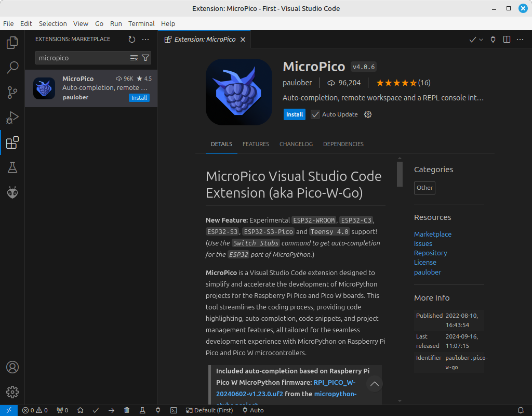The height and width of the screenshot is (416, 532).
Task: Open the Extensions view icon
Action: pyautogui.click(x=12, y=142)
